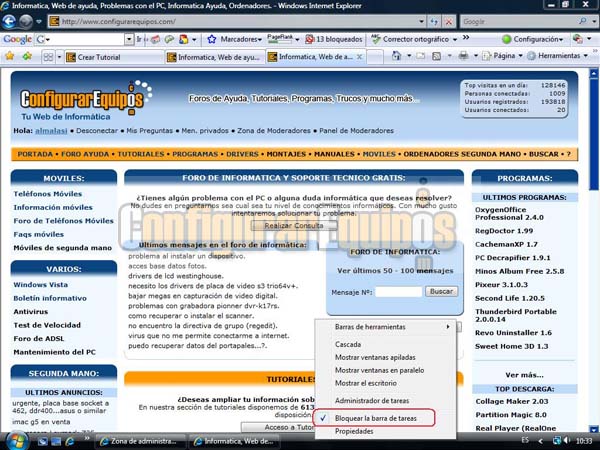This screenshot has height=450, width=600.
Task: Open the RegDoctor 1.99 link
Action: coord(504,231)
